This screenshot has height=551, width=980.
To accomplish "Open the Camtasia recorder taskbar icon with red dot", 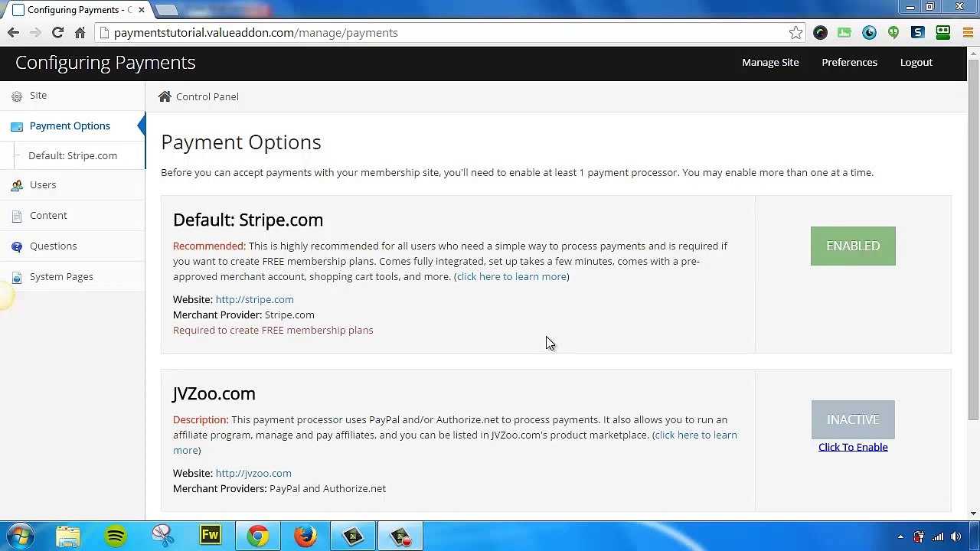I will (400, 536).
